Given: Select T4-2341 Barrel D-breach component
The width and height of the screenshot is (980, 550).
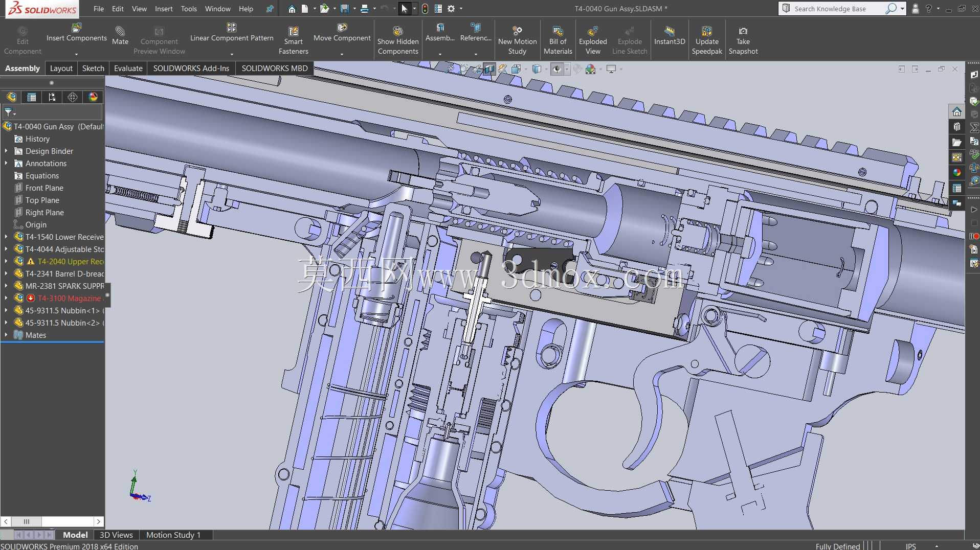Looking at the screenshot, I should (64, 274).
